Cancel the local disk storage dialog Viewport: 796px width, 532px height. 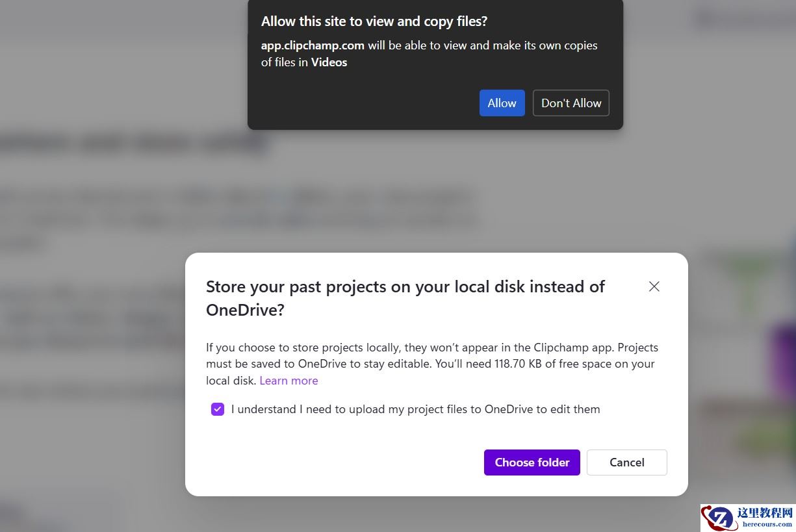click(626, 462)
